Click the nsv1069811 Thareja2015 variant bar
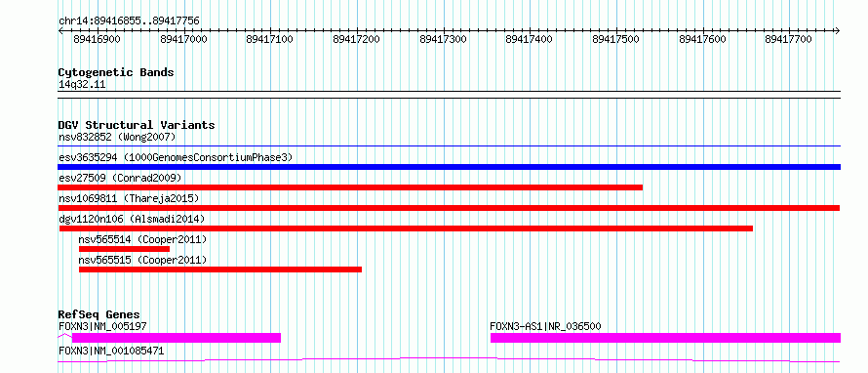Image resolution: width=868 pixels, height=373 pixels. (449, 208)
